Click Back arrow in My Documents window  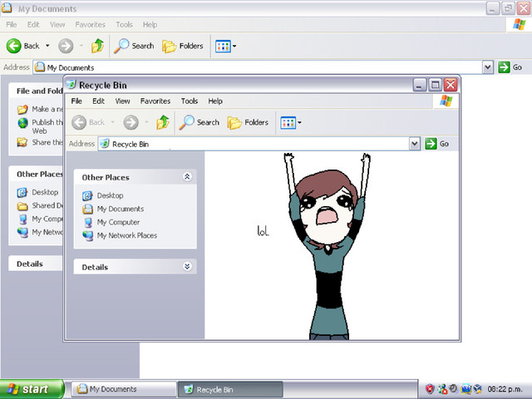point(14,46)
